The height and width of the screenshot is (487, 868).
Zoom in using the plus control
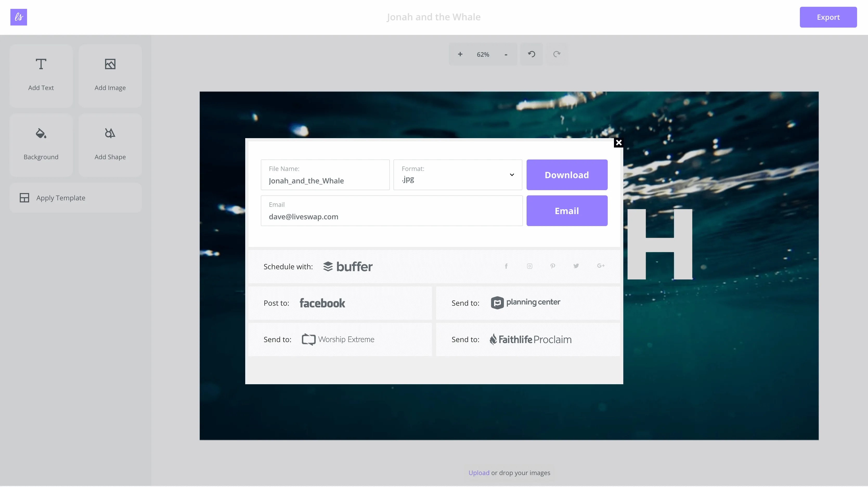coord(460,54)
